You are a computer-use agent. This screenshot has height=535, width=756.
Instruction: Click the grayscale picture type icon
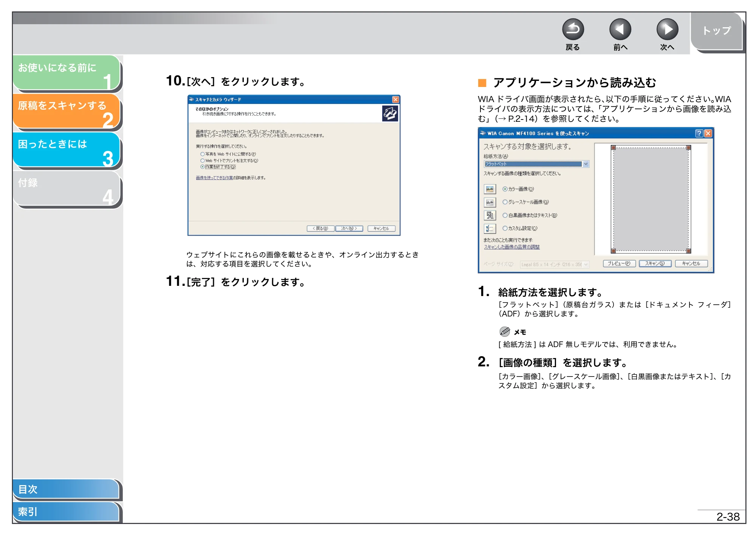[490, 202]
